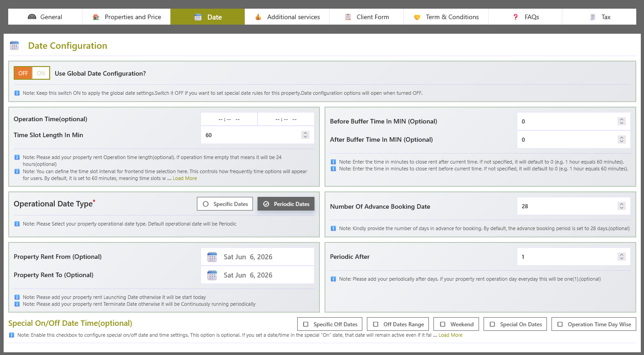Click info icon by Operation time length note
Image resolution: width=644 pixels, height=355 pixels.
17,157
